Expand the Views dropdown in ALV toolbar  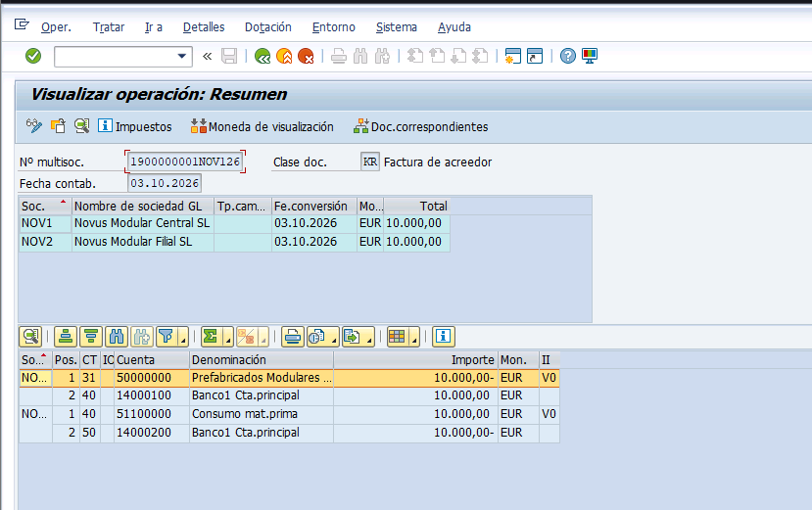point(335,338)
